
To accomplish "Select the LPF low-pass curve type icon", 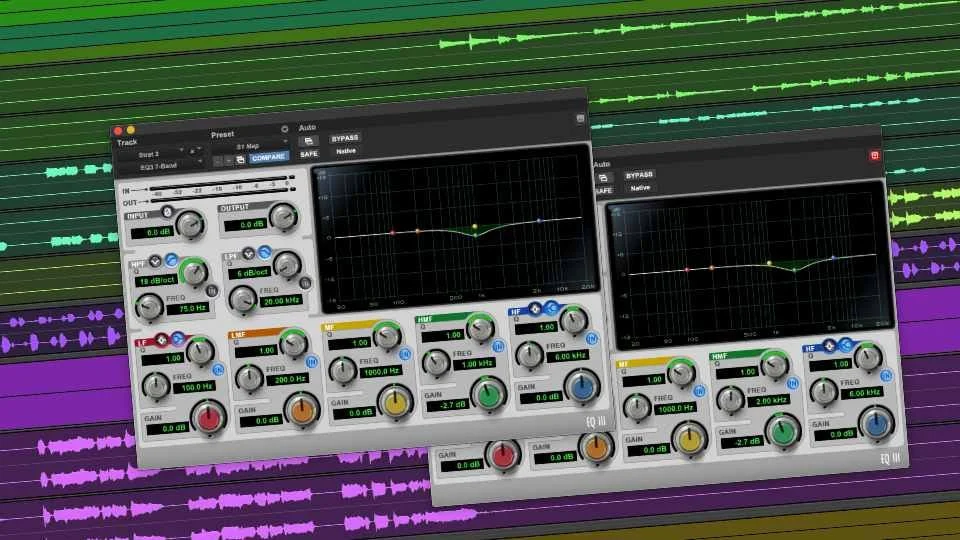I will tap(264, 252).
